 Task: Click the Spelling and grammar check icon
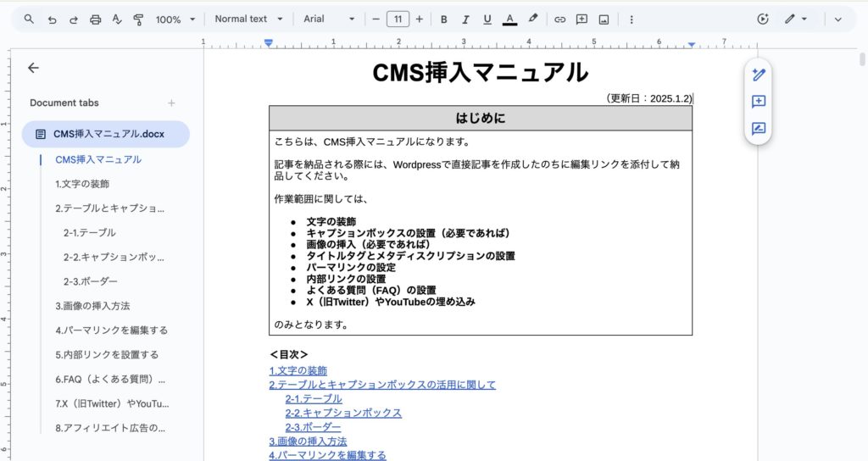pos(116,19)
